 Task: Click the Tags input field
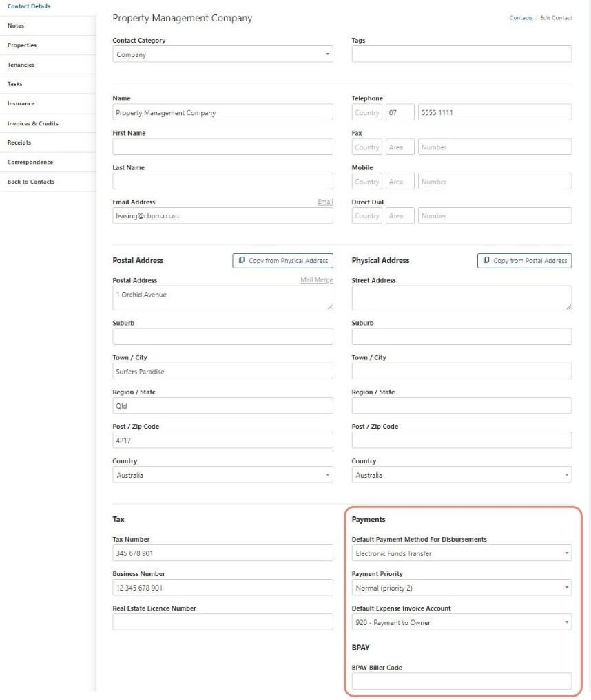(462, 54)
